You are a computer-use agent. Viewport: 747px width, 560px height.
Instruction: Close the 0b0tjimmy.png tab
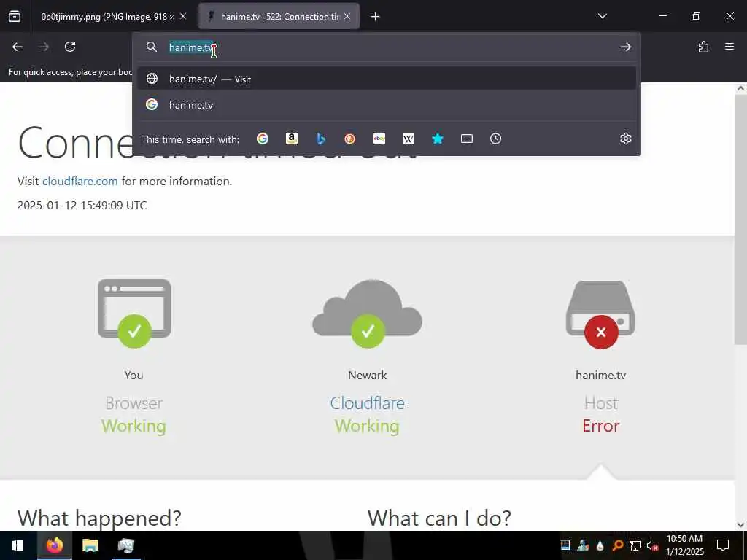pyautogui.click(x=183, y=16)
